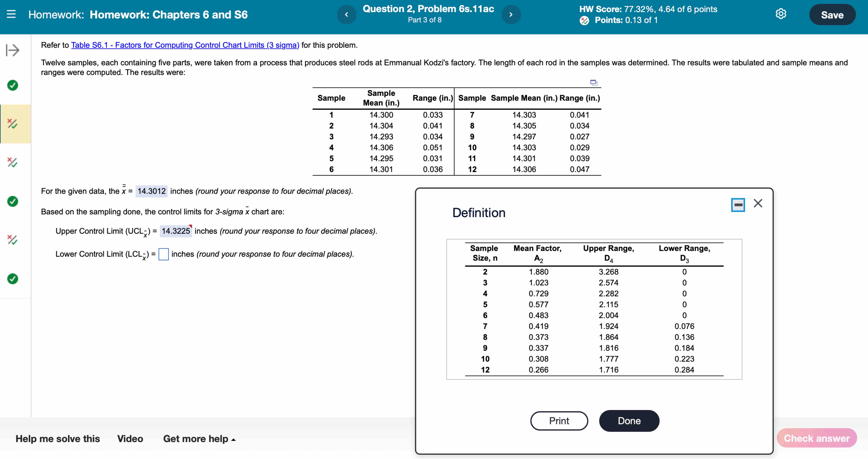Open the hamburger navigation menu
Image resolution: width=868 pixels, height=459 pixels.
tap(12, 14)
